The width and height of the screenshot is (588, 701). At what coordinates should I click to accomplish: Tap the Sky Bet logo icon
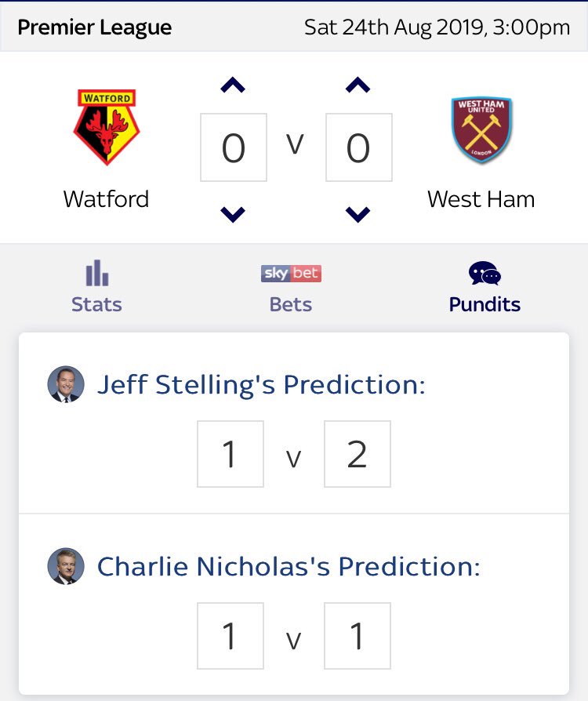tap(291, 273)
